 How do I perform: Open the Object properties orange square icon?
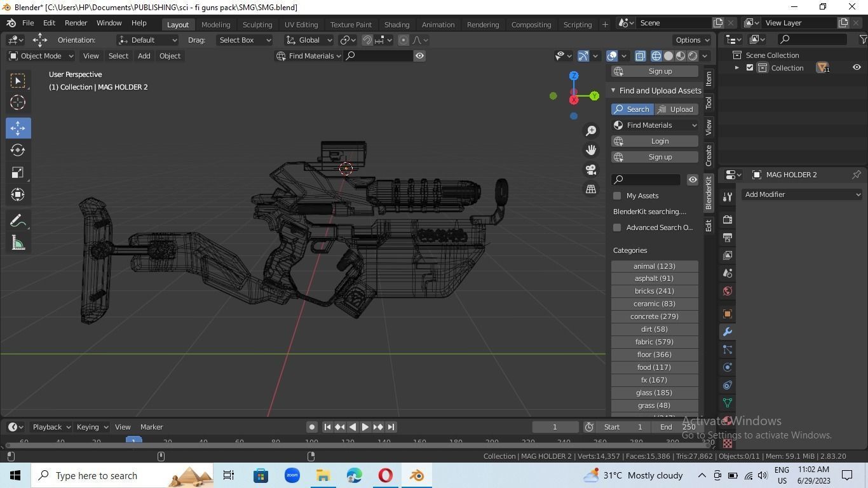(728, 314)
